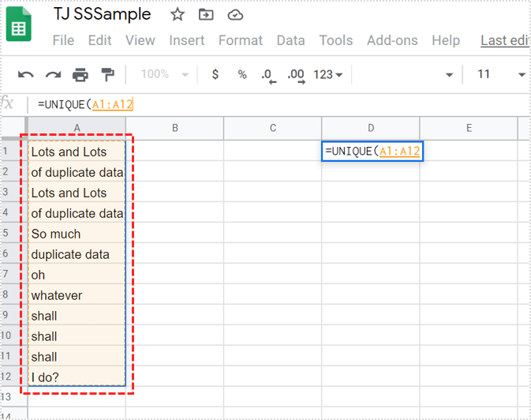The width and height of the screenshot is (531, 420).
Task: Apply percent format to cell
Action: (x=242, y=74)
